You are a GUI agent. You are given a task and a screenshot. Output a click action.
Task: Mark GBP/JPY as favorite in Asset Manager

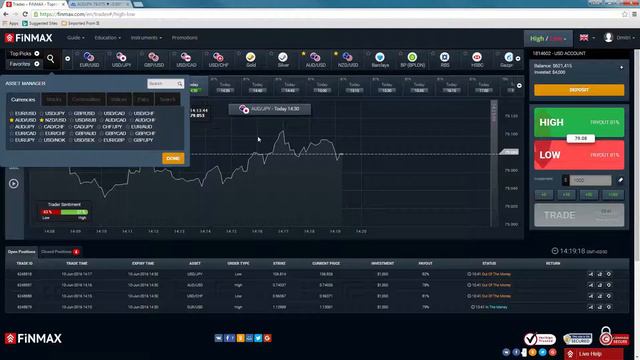tap(130, 140)
